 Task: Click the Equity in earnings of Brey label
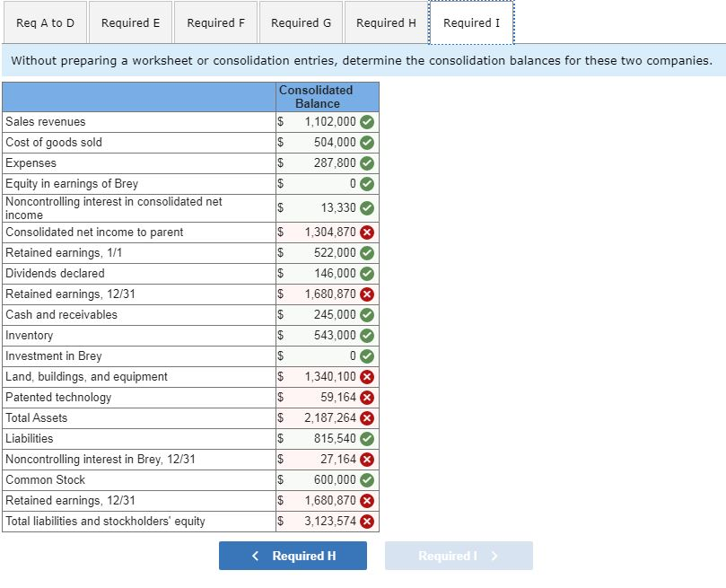[72, 184]
